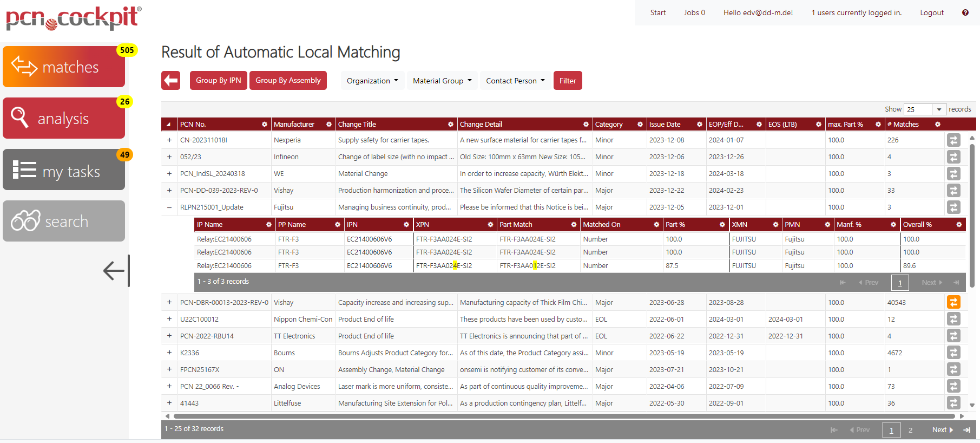Click Next in the main table pager

click(x=942, y=430)
